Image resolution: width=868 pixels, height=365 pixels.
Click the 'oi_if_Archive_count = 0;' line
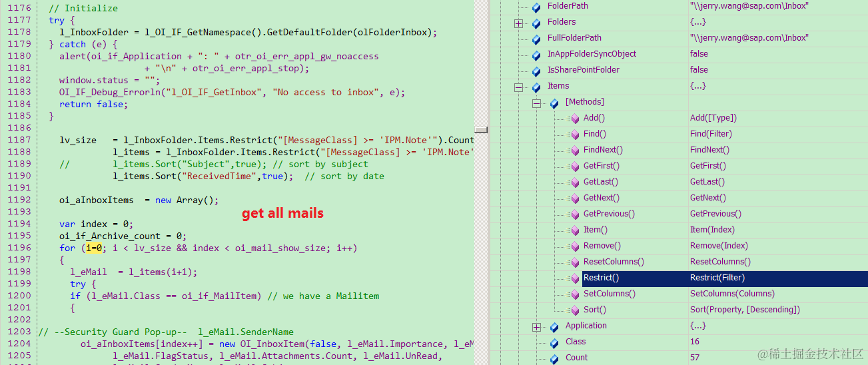tap(123, 236)
